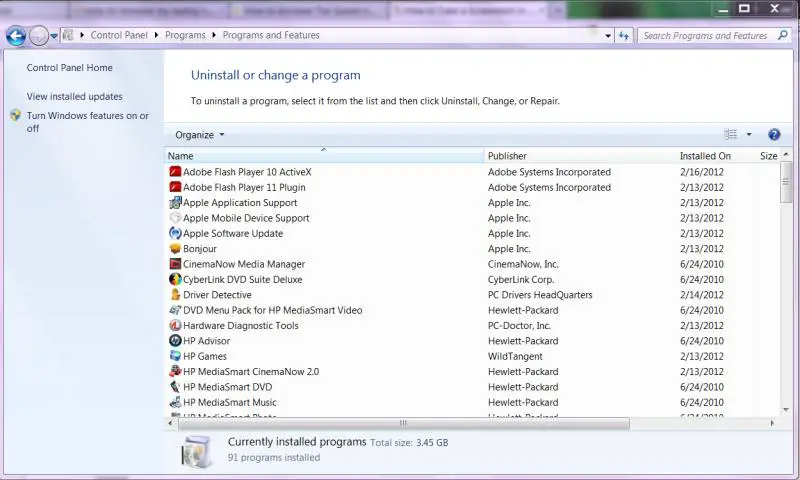Click the 2/14/2012 installed date cell
This screenshot has height=480, width=800.
tap(702, 295)
